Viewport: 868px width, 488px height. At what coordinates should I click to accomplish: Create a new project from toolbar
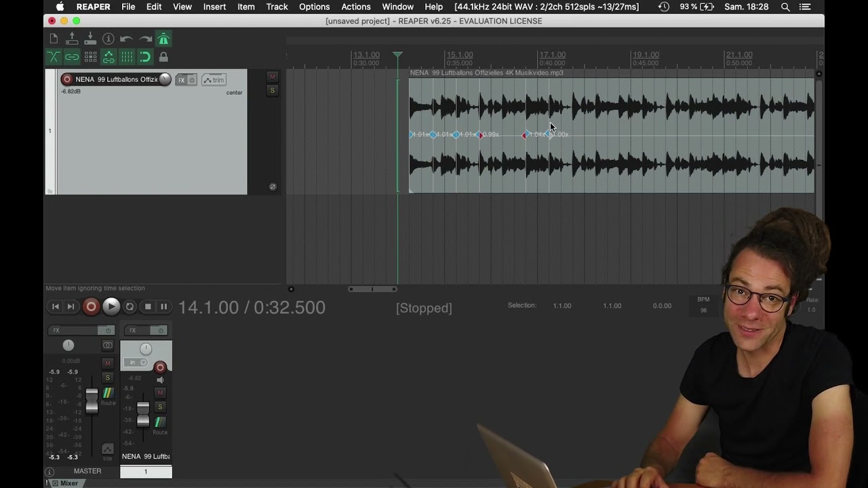tap(54, 39)
